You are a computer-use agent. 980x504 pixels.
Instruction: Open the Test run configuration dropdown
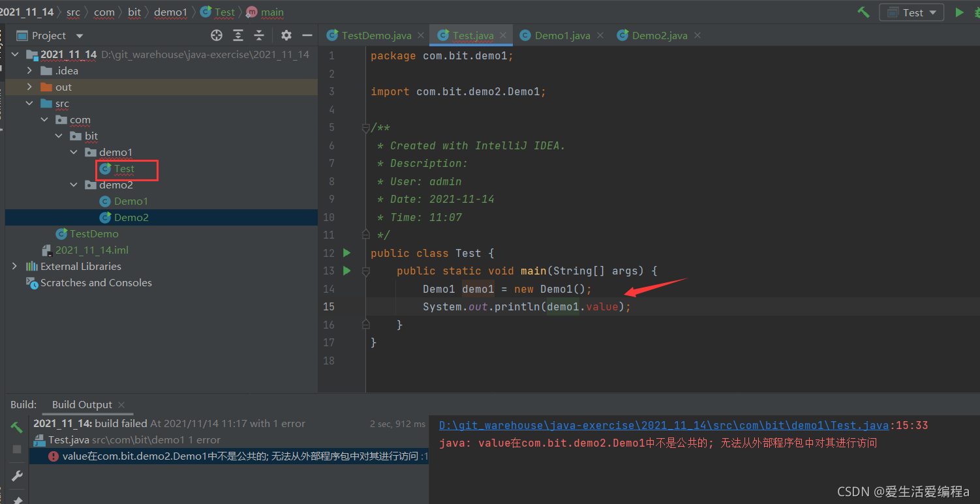[911, 12]
